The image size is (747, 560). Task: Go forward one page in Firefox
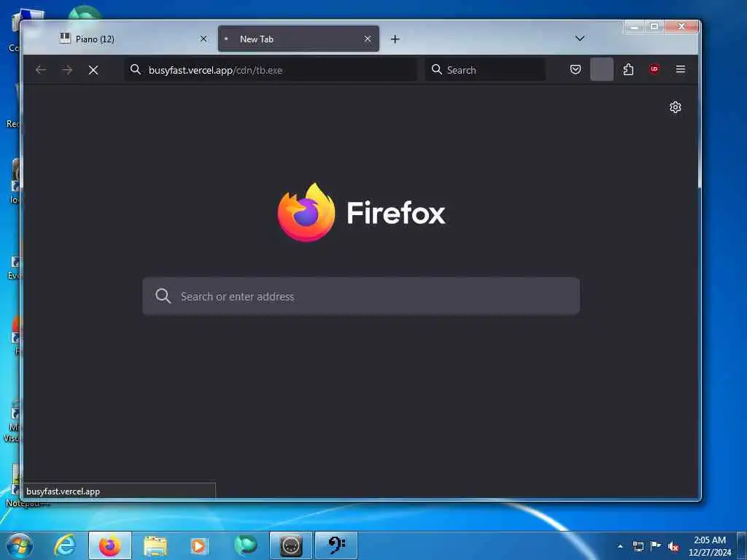point(67,70)
